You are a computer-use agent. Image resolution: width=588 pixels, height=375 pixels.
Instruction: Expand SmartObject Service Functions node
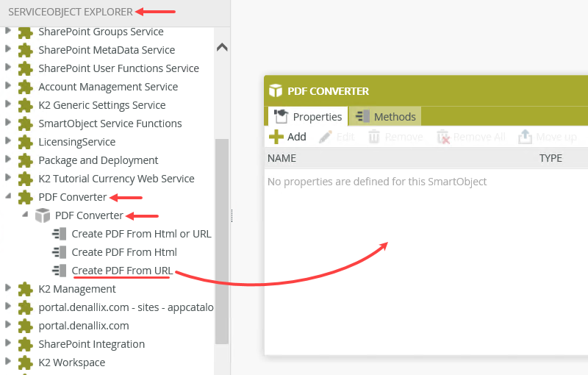click(x=8, y=122)
